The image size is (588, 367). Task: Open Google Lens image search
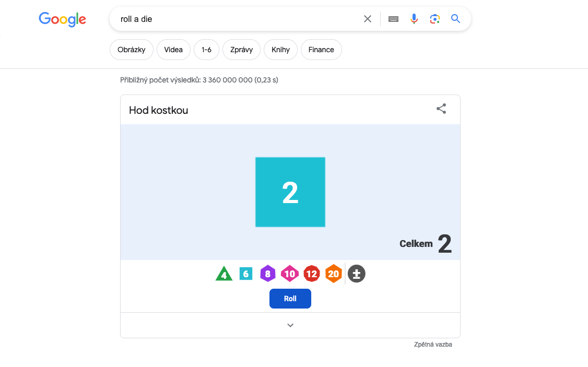(435, 19)
